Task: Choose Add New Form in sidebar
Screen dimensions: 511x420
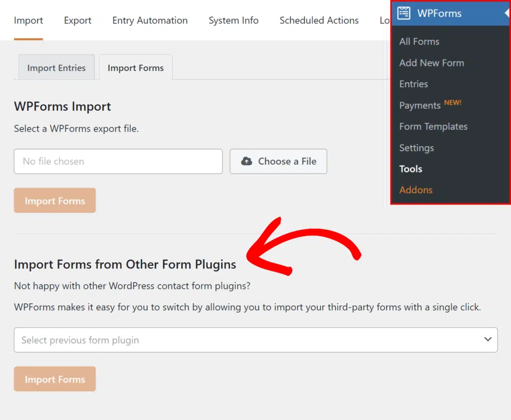Action: coord(432,62)
